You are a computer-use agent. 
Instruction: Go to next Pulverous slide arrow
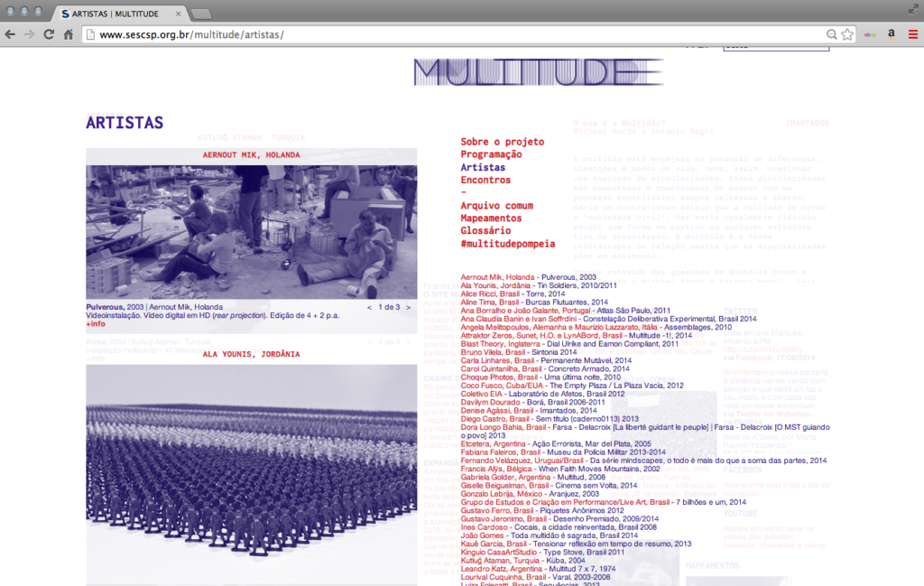coord(408,307)
